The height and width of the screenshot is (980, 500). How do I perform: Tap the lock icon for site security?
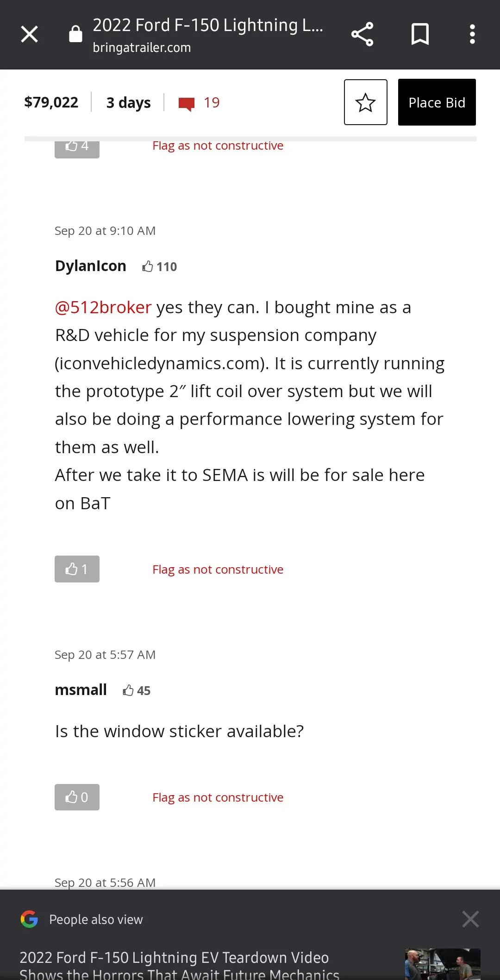[x=75, y=34]
